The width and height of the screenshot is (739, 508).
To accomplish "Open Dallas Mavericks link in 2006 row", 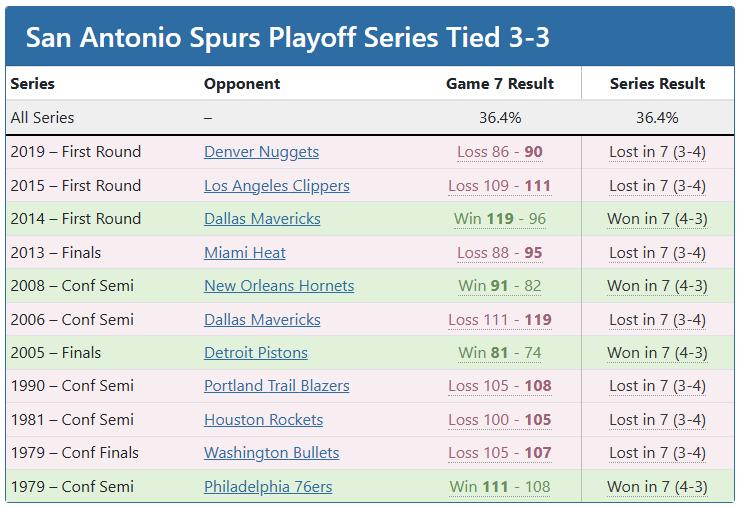I will [x=262, y=320].
